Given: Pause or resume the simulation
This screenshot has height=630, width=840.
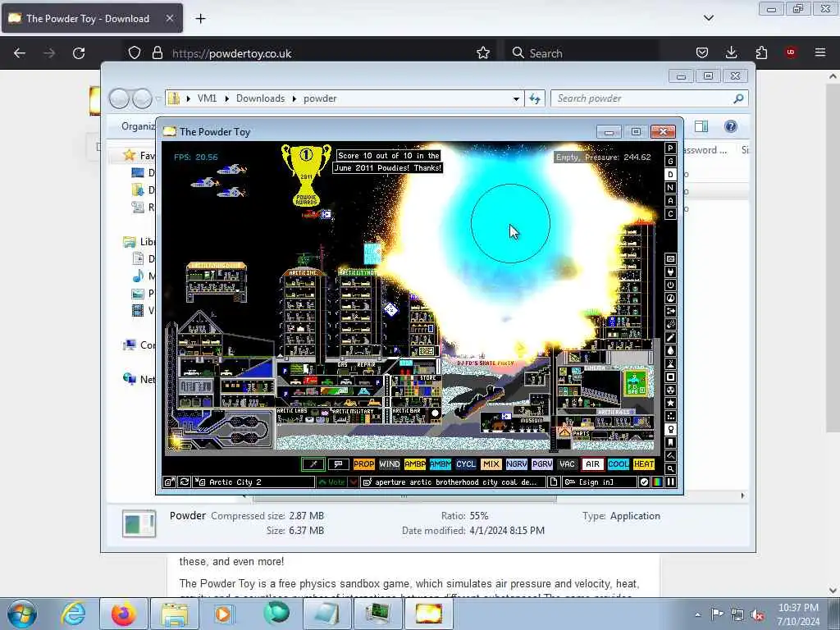Looking at the screenshot, I should [670, 482].
